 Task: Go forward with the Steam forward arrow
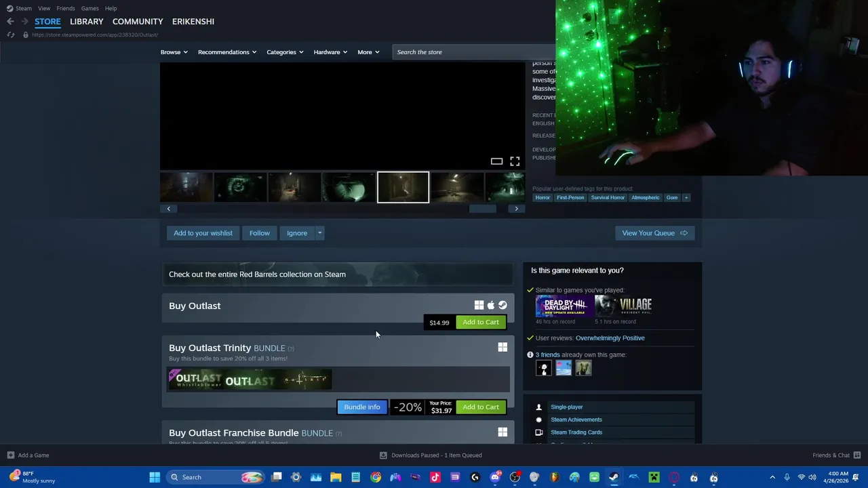[x=24, y=22]
